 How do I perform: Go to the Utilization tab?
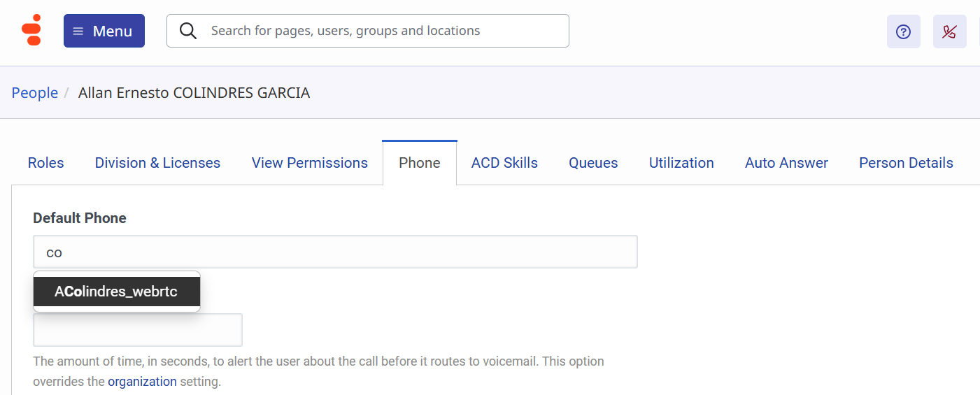pos(681,163)
